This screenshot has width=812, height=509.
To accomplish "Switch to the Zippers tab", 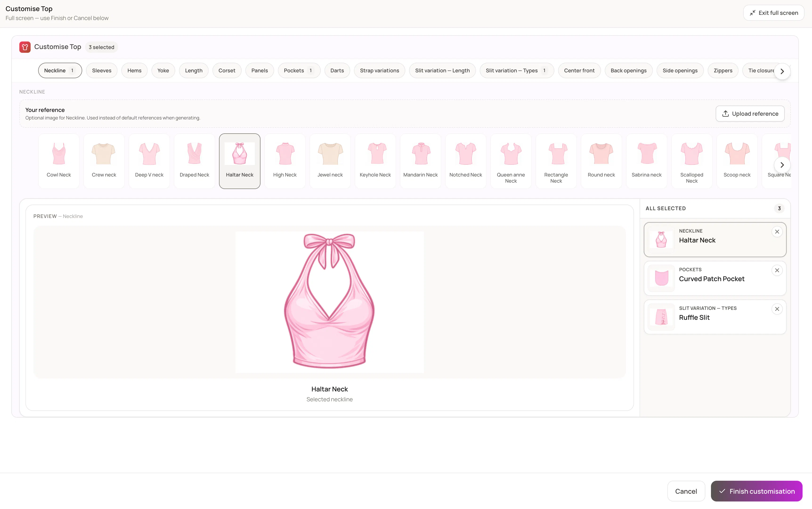I will click(723, 71).
